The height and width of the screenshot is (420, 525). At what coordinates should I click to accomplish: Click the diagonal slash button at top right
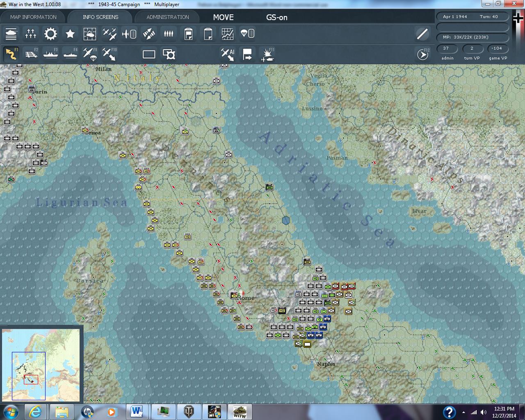(x=422, y=34)
